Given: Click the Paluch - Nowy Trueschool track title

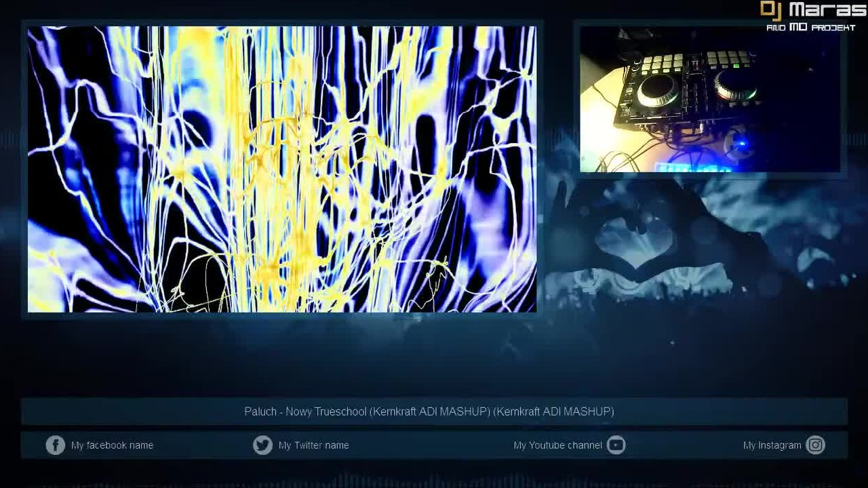Looking at the screenshot, I should point(429,411).
